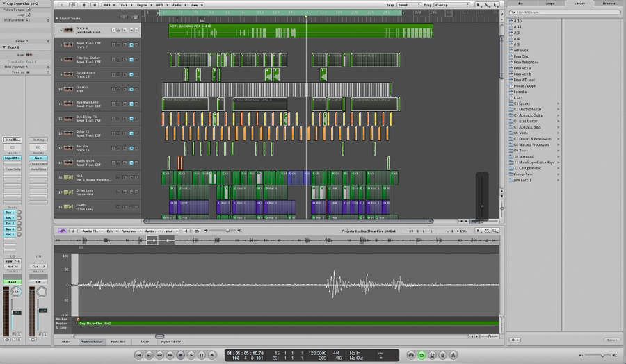Toggle the Bus 1 send button
Screen dimensions: 626x364
(10, 213)
